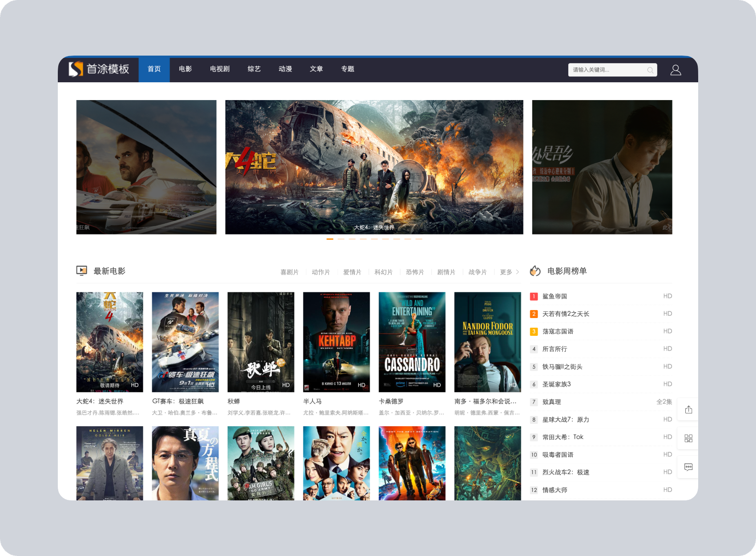Click the 秋蝉 title link
Viewport: 756px width, 556px height.
pos(234,401)
